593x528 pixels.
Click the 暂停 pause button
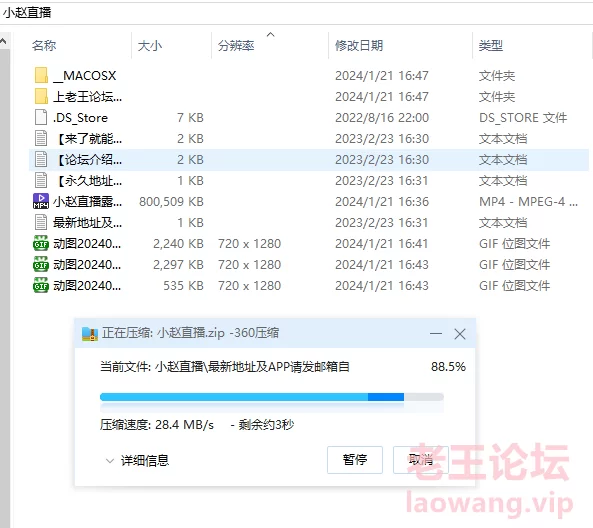coord(355,460)
